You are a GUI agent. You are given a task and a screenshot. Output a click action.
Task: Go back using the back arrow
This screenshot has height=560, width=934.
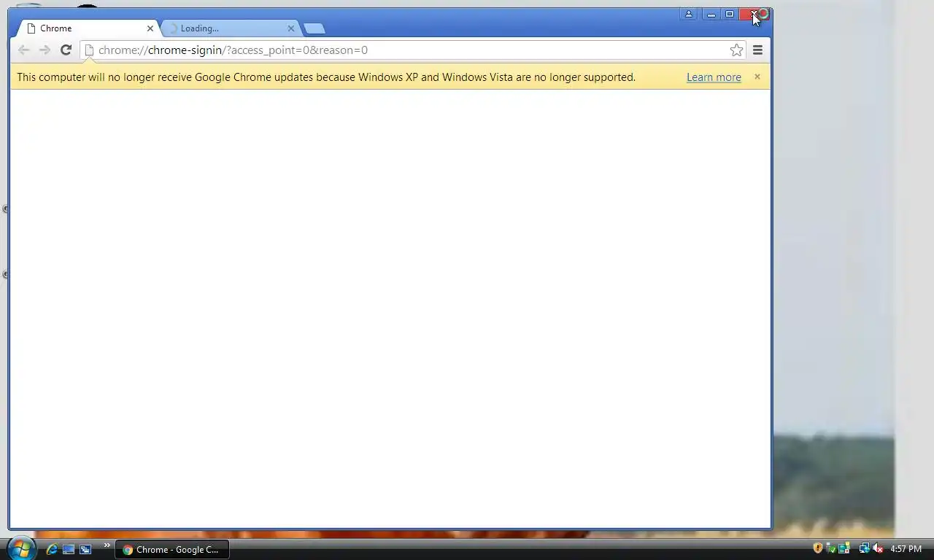tap(23, 50)
